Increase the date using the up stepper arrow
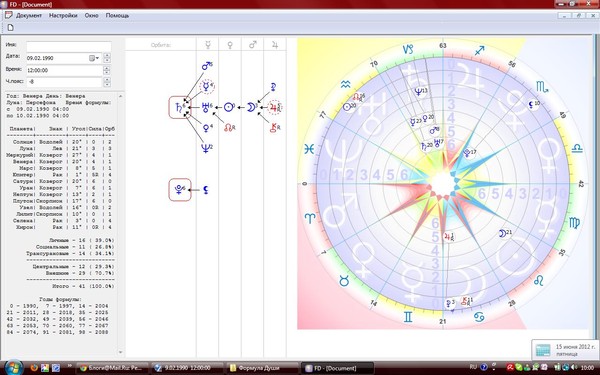This screenshot has height=375, width=600. pos(107,56)
